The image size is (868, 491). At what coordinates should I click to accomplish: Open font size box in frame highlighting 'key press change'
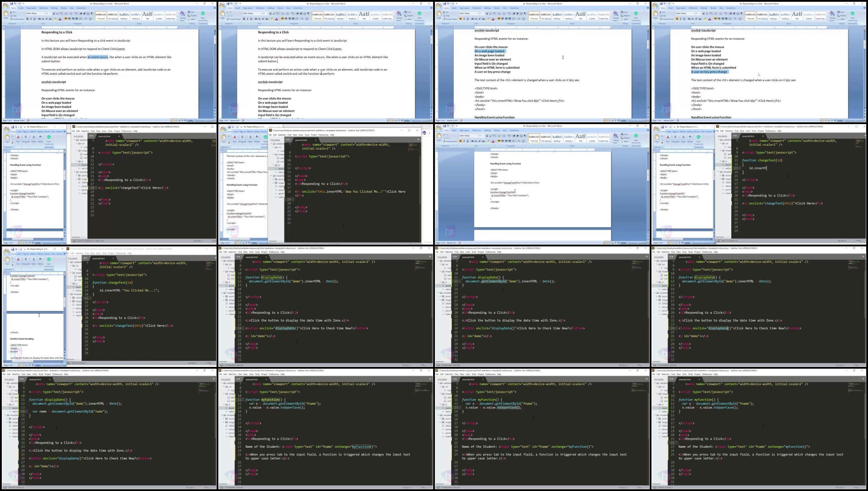point(698,14)
